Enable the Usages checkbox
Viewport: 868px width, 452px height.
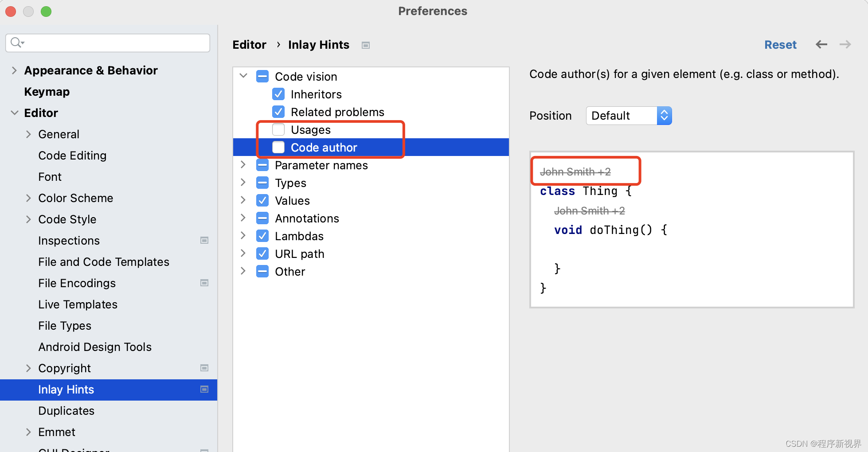coord(278,129)
